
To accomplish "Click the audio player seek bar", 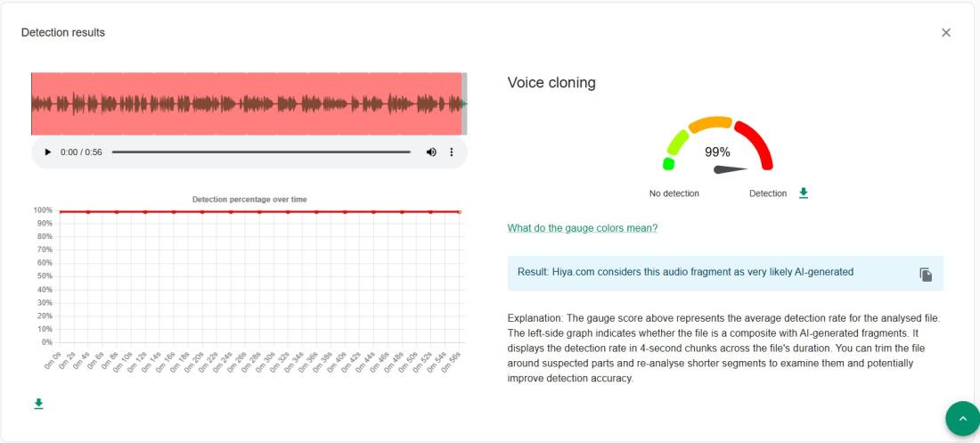I will click(x=261, y=152).
